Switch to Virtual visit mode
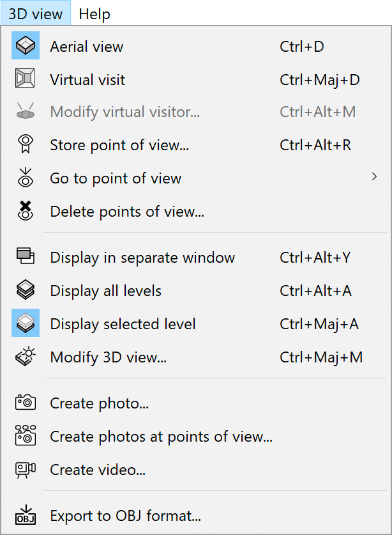The width and height of the screenshot is (392, 535). 87,80
